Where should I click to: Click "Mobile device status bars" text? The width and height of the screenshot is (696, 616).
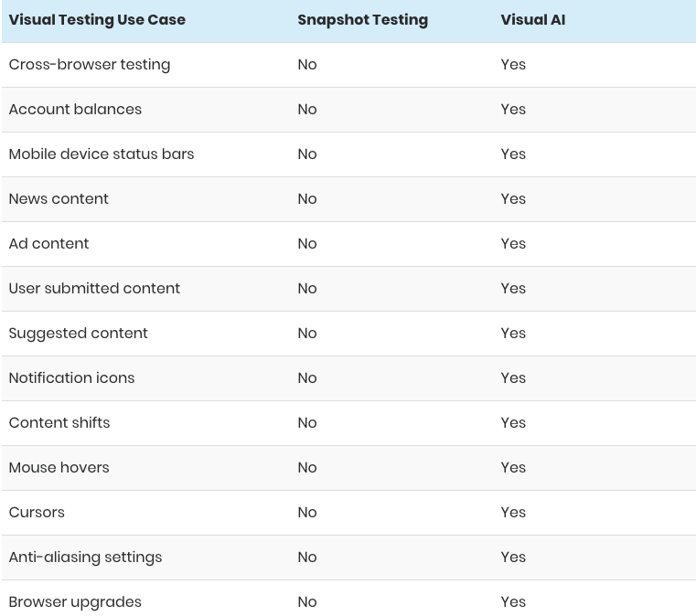102,154
